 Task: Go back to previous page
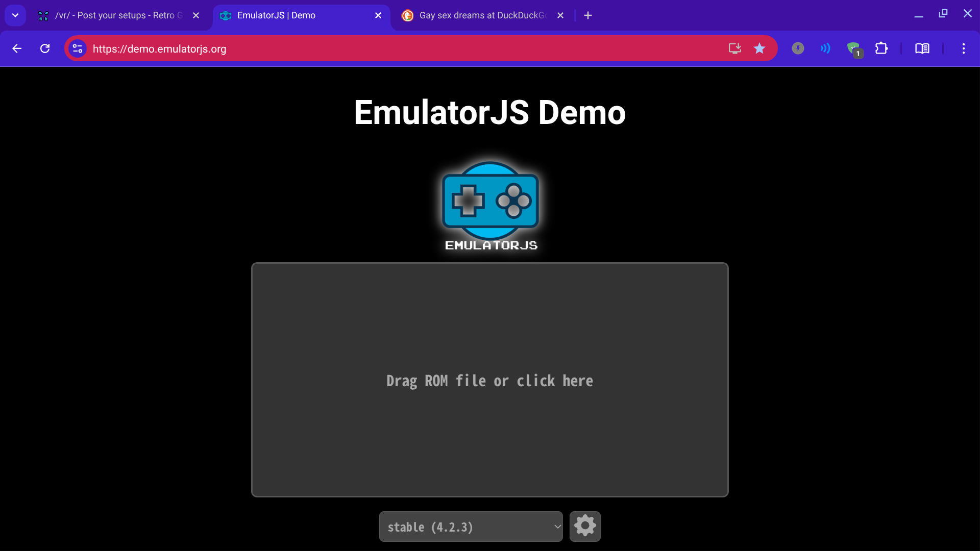17,48
